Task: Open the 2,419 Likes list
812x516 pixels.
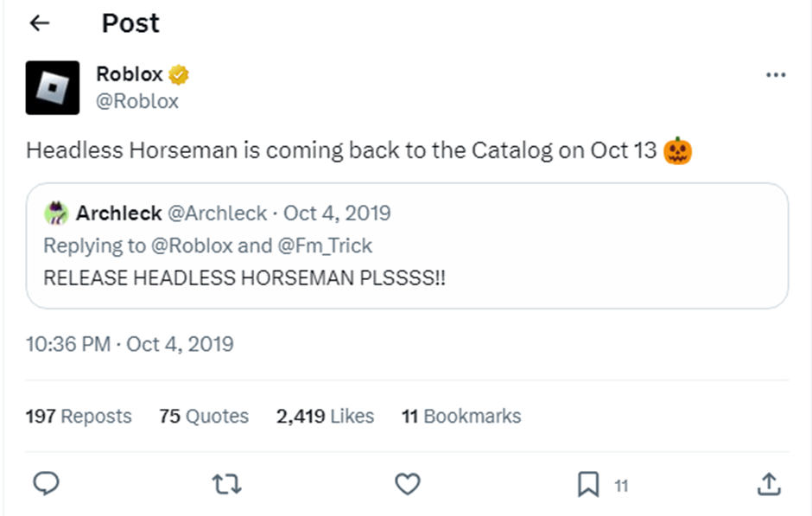Action: (325, 416)
